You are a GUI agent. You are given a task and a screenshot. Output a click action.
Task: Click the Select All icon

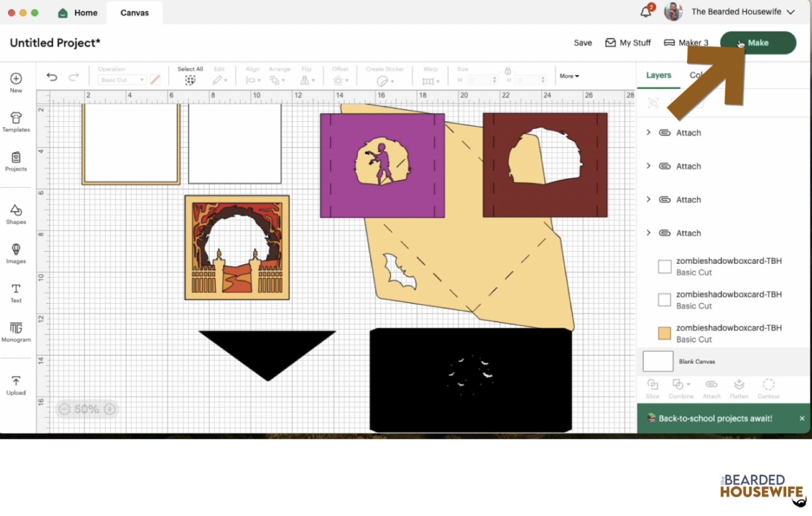(x=190, y=80)
